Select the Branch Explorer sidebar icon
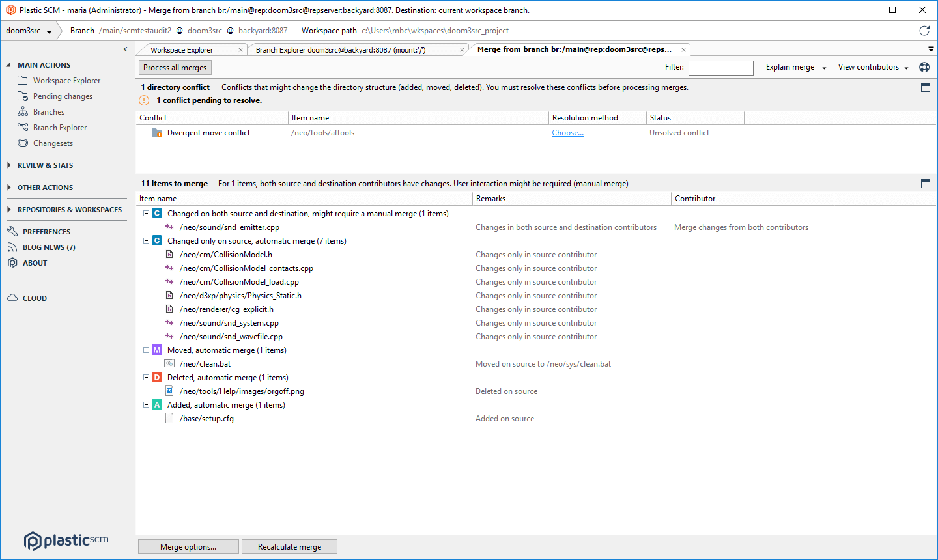Screen dimensions: 938x560 click(x=21, y=127)
